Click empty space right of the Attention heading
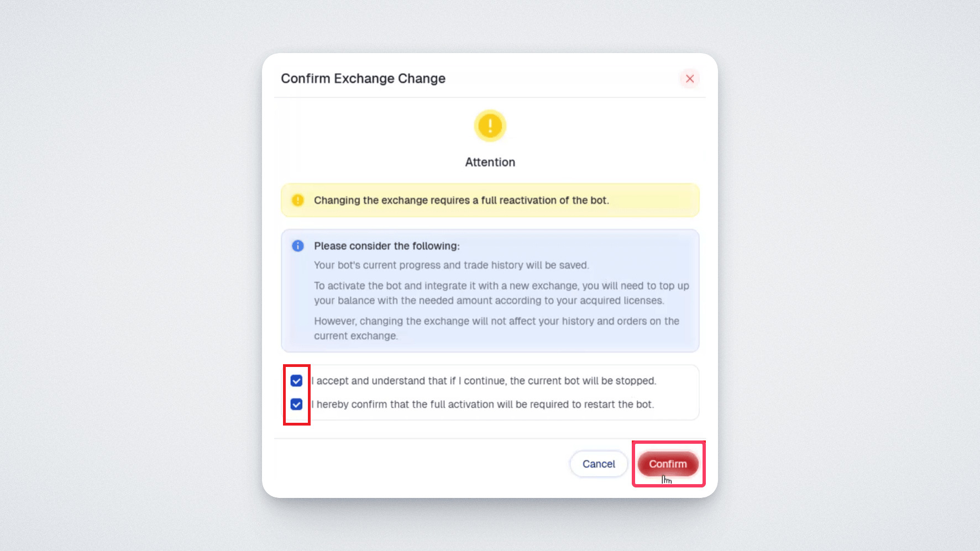 pyautogui.click(x=608, y=162)
